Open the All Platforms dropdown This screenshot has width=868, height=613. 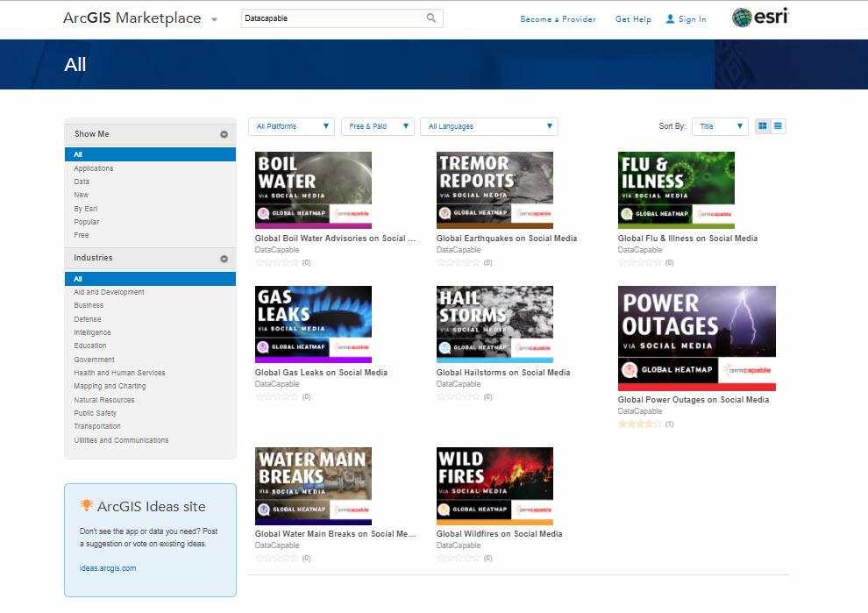(291, 126)
